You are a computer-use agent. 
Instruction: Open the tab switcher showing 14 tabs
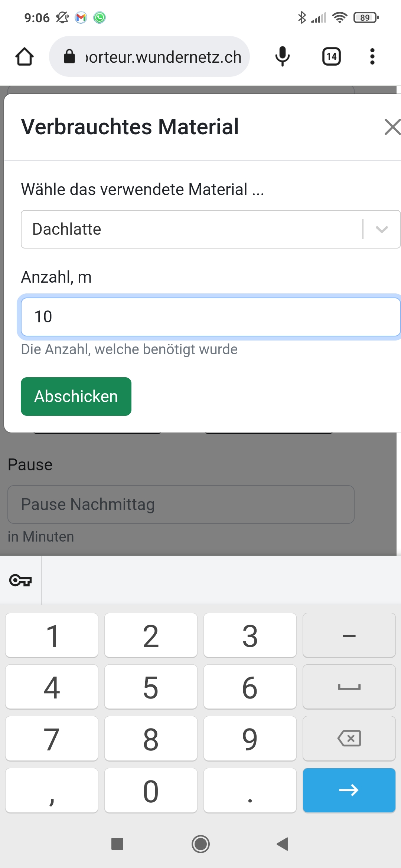click(x=331, y=57)
